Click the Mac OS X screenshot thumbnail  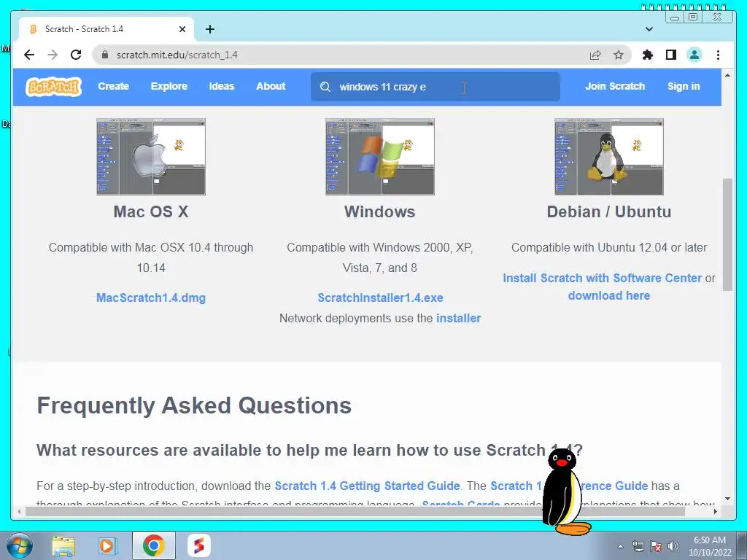(151, 157)
